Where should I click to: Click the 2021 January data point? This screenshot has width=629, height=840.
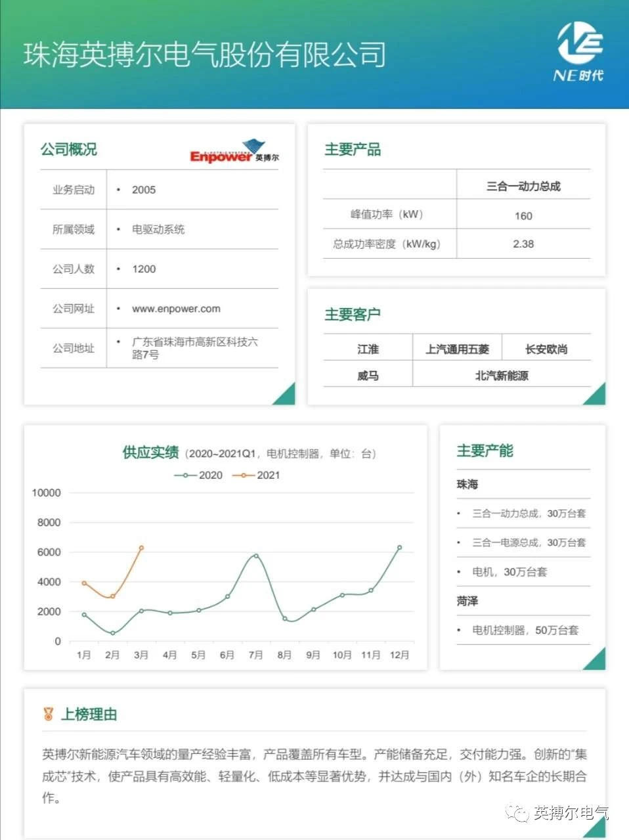(84, 583)
